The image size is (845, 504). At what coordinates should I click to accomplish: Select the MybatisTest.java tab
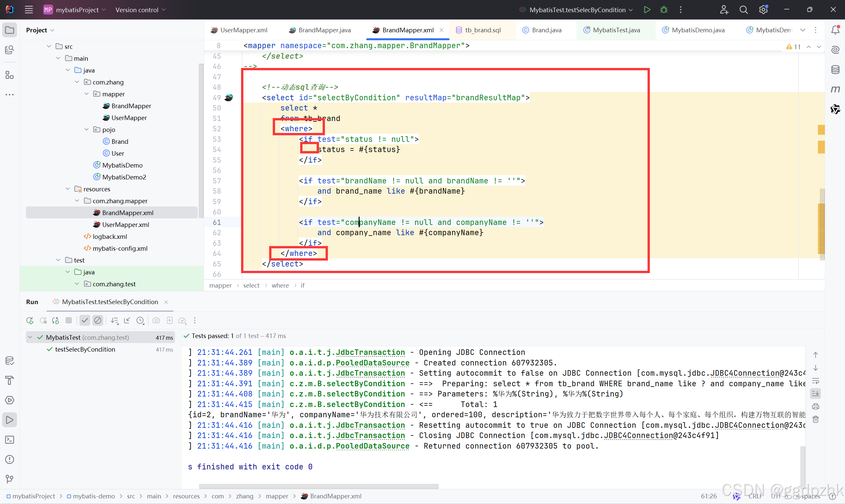pyautogui.click(x=615, y=29)
